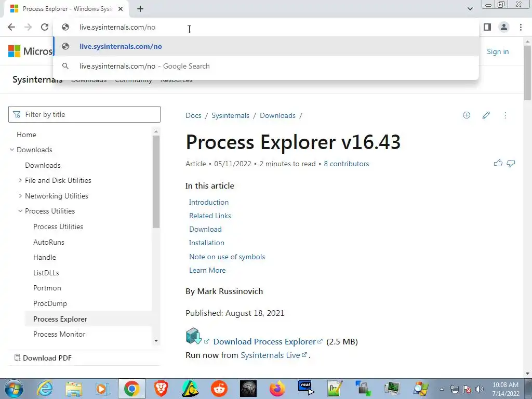Click the taskbar clock showing 10:08 AM
532x399 pixels.
pyautogui.click(x=506, y=389)
